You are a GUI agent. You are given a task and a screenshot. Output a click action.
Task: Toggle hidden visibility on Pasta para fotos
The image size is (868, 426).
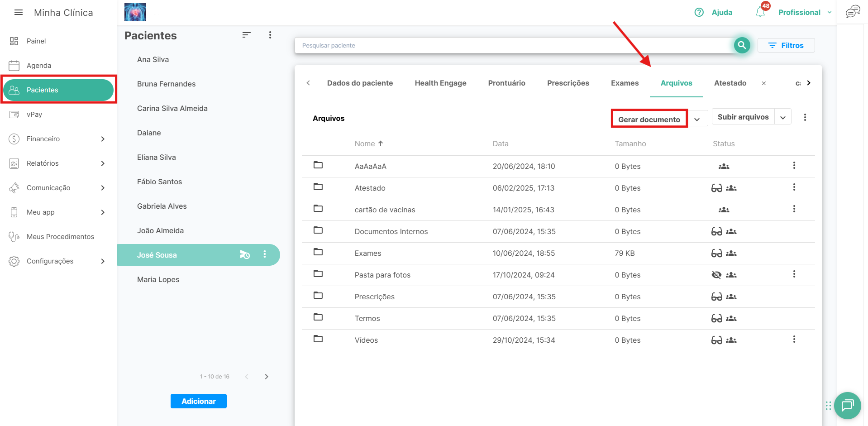[716, 275]
